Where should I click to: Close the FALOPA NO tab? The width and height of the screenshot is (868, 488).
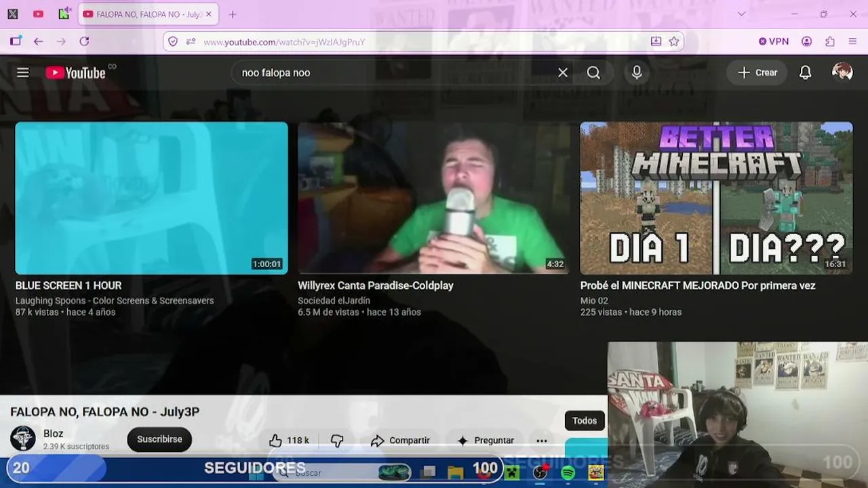click(208, 14)
